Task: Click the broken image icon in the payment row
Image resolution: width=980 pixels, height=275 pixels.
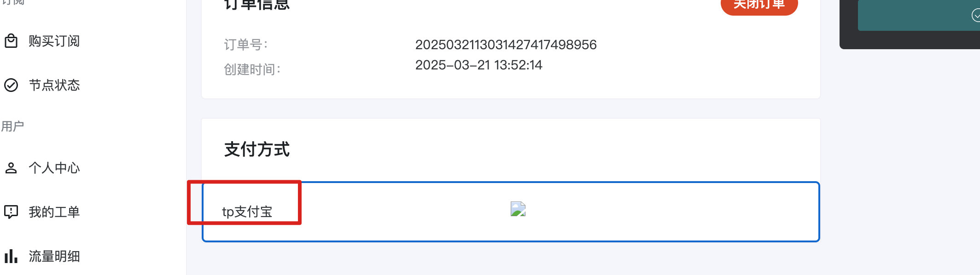Action: 518,209
